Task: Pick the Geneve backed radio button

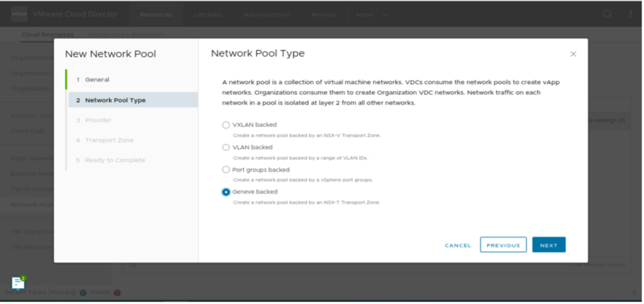Action: coord(226,192)
